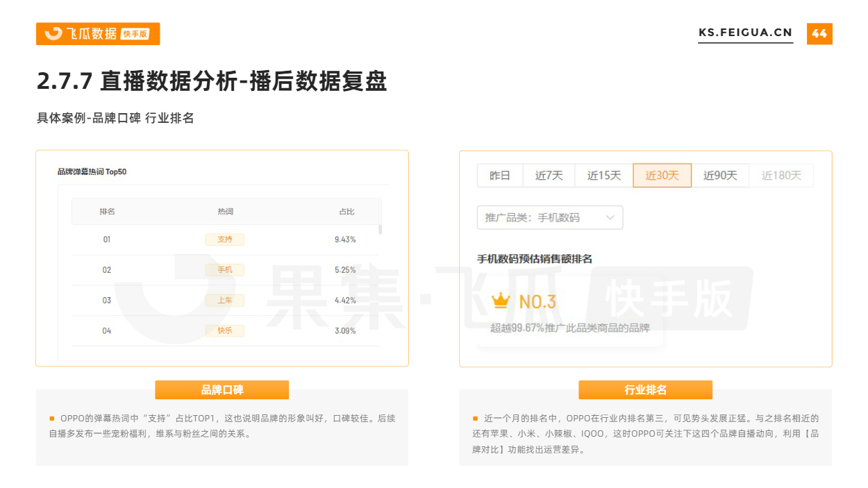Image resolution: width=868 pixels, height=488 pixels.
Task: Click the 上车 hot word tag
Action: (225, 301)
